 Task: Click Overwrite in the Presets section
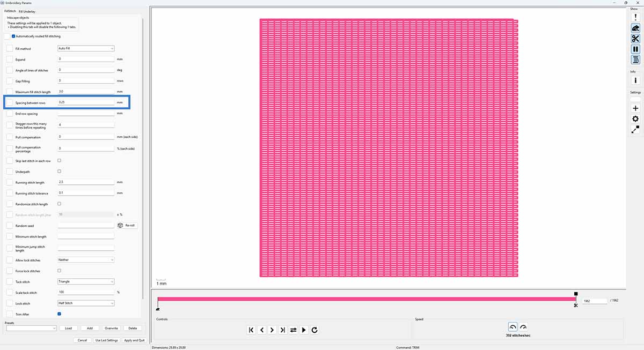click(111, 327)
